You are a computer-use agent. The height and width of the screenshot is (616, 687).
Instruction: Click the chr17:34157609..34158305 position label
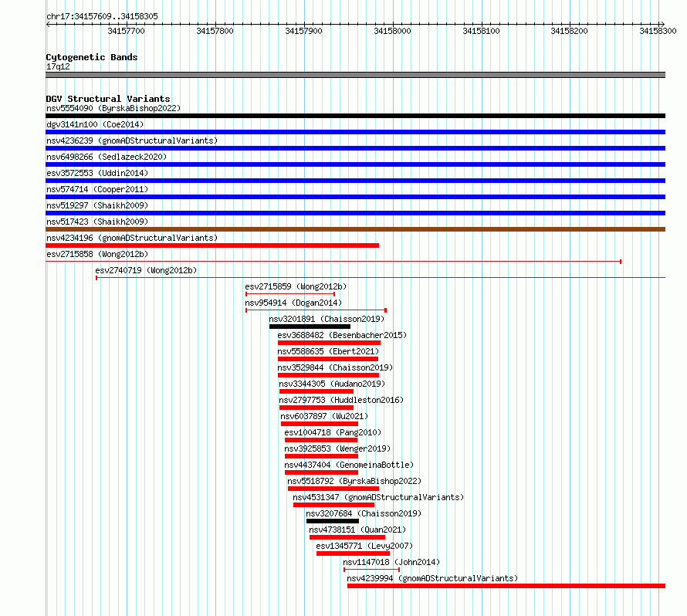coord(102,16)
